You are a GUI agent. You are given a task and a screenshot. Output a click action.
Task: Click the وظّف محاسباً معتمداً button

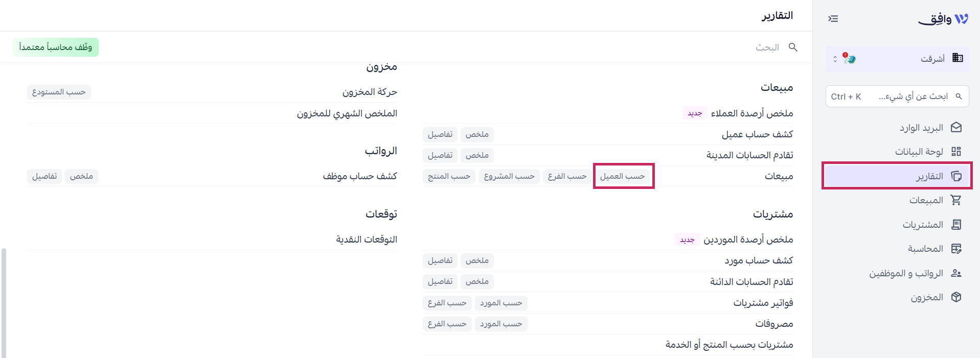56,47
